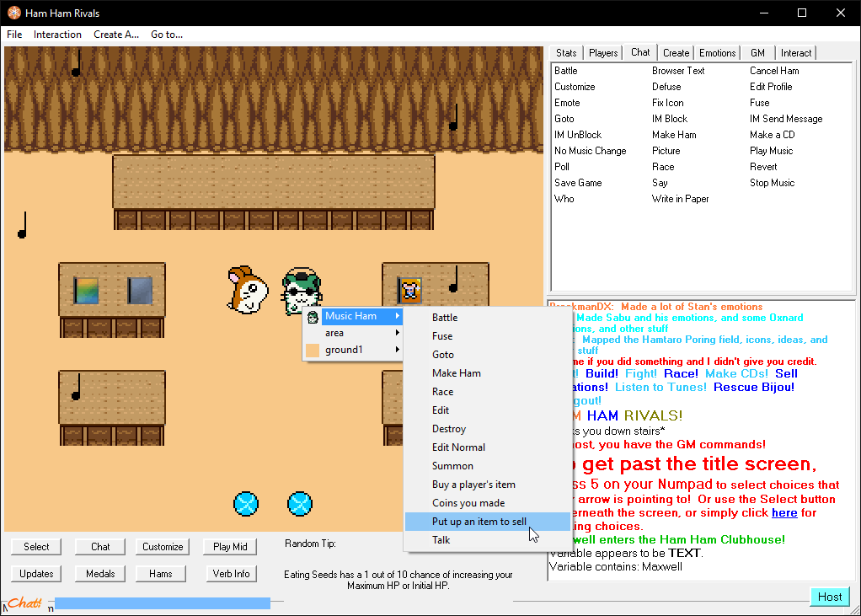Click the Chat button below the map
This screenshot has height=616, width=861.
(100, 547)
